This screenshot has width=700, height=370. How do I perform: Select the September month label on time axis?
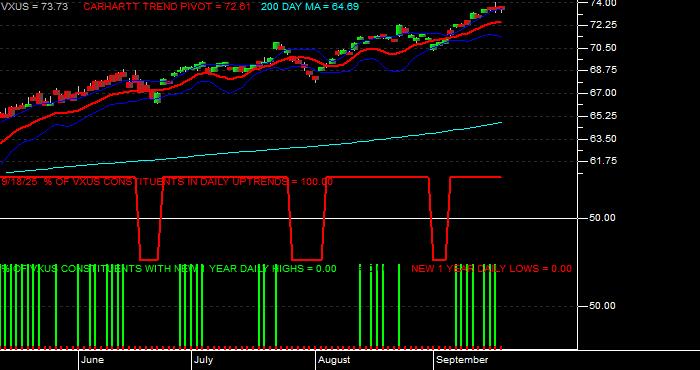click(462, 360)
